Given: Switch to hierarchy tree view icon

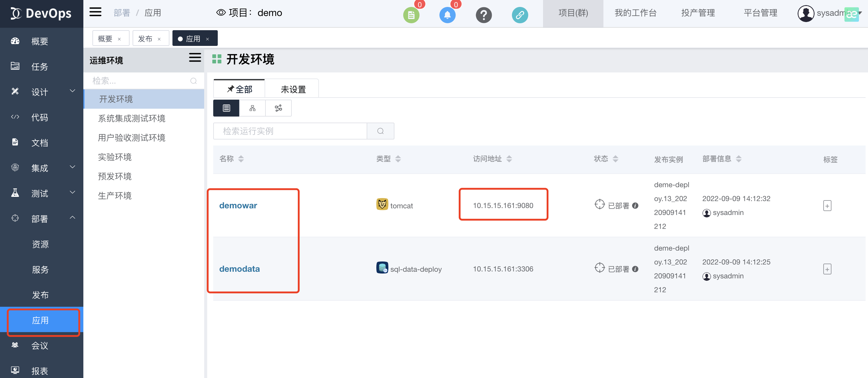Looking at the screenshot, I should coord(252,108).
